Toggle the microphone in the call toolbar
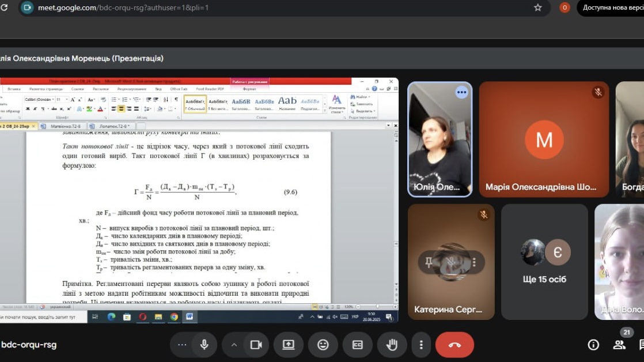The image size is (644, 362). click(204, 345)
